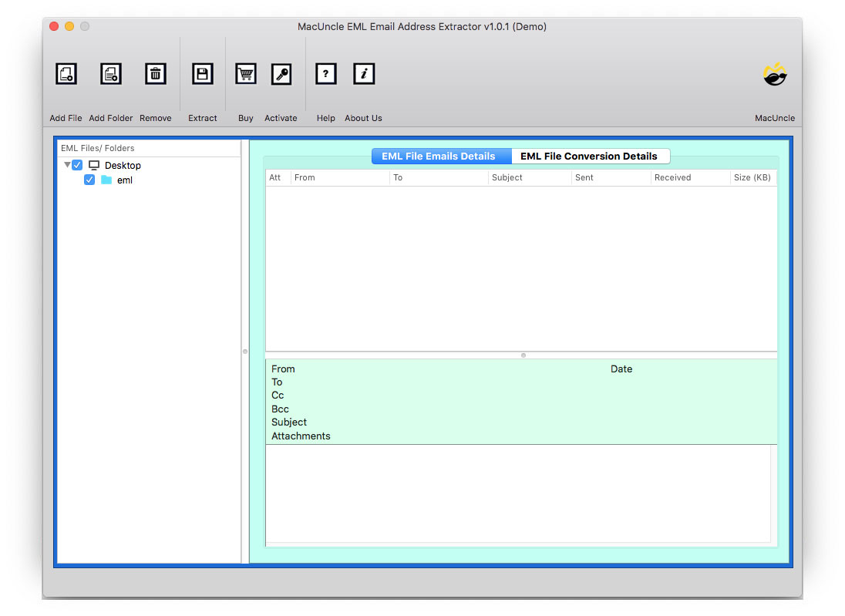Click the MacUncle logo icon
Image resolution: width=845 pixels, height=616 pixels.
point(775,74)
